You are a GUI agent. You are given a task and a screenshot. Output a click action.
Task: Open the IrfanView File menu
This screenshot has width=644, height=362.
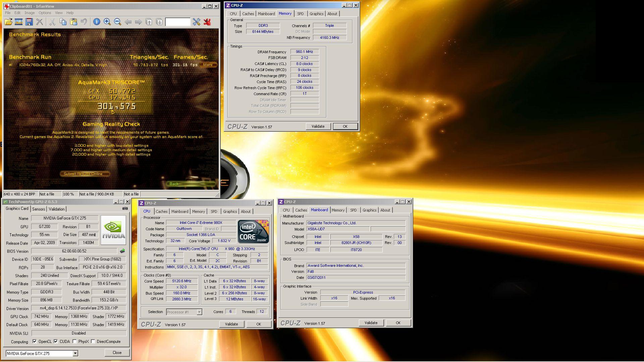(x=8, y=13)
